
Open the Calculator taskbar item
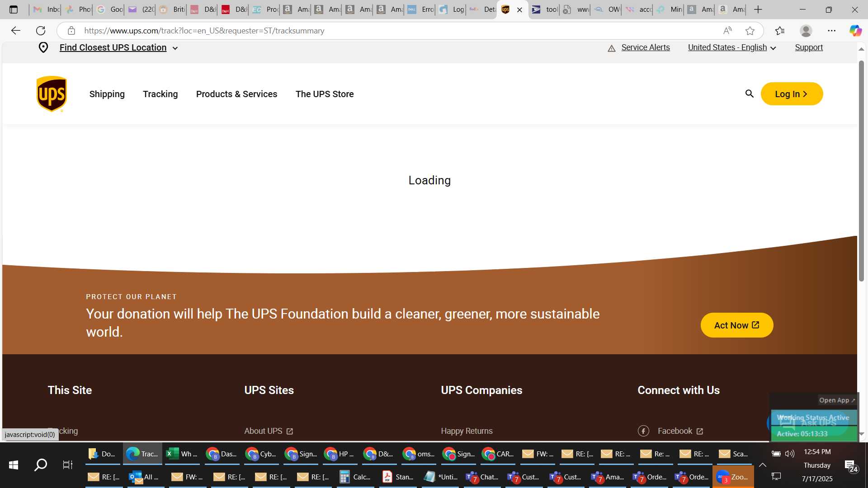click(356, 477)
